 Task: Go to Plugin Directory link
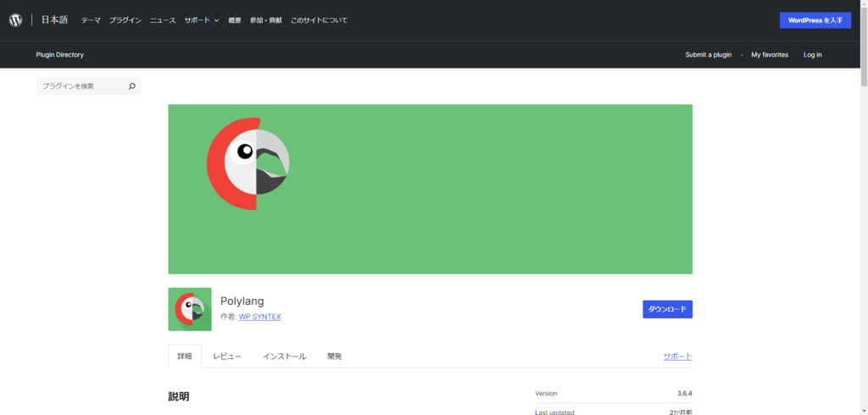coord(60,55)
